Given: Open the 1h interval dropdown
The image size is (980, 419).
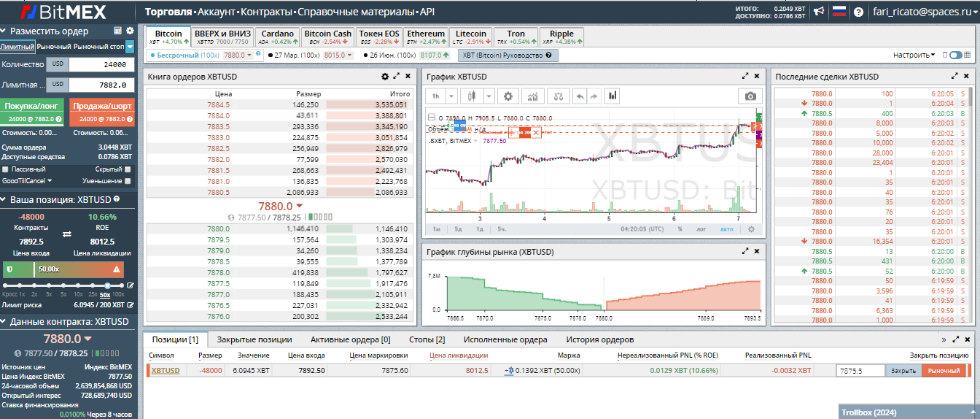Looking at the screenshot, I should pos(451,96).
